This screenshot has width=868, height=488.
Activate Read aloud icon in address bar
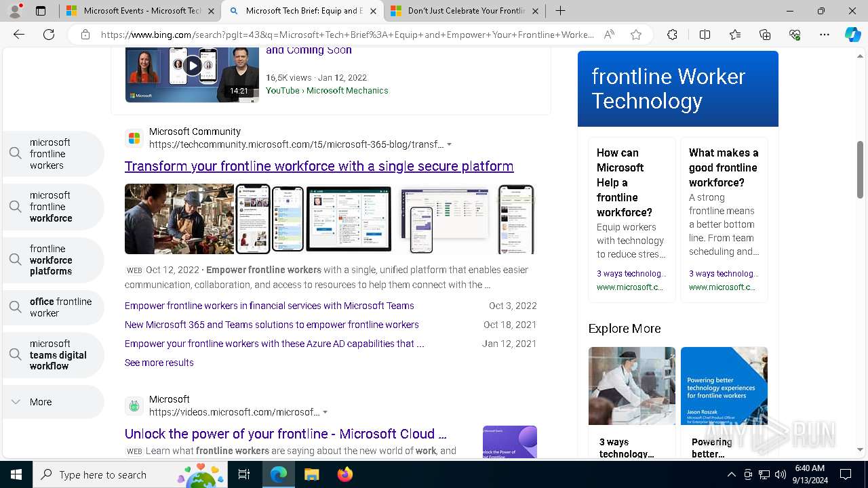[x=609, y=35]
